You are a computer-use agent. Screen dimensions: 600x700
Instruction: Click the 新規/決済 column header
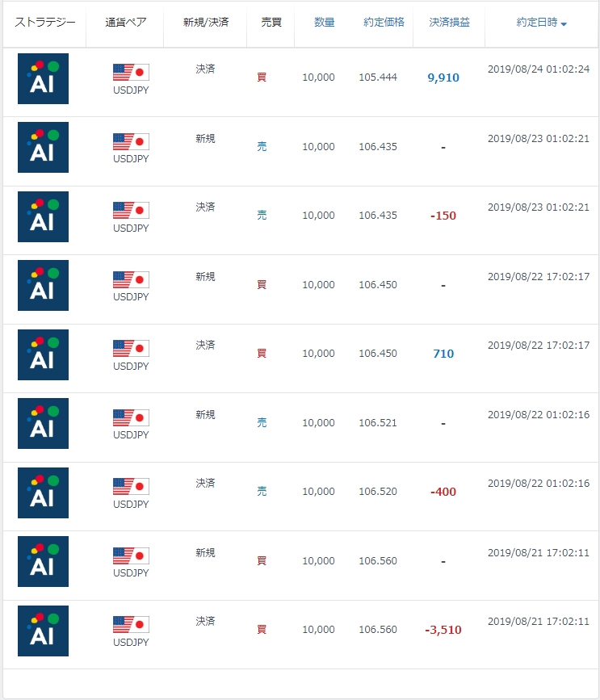pyautogui.click(x=205, y=23)
